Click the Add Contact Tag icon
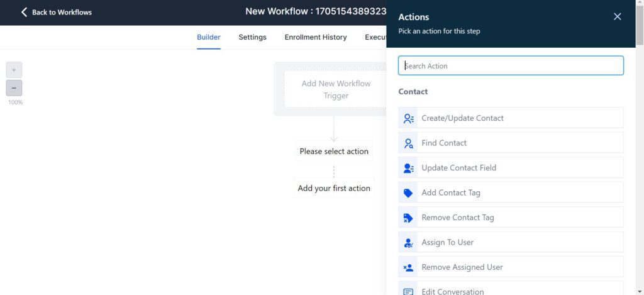This screenshot has height=295, width=644. click(409, 193)
